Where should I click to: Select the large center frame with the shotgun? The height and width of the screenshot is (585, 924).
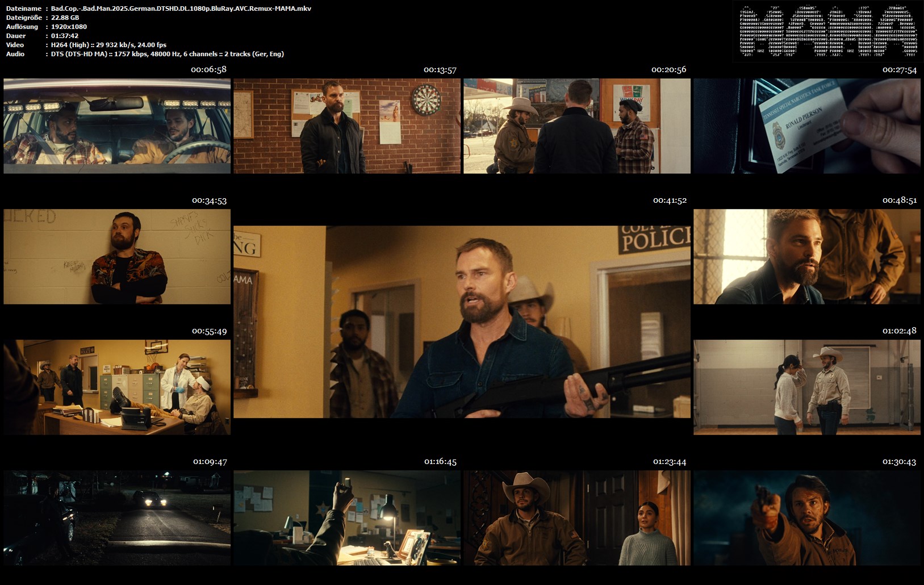coord(462,322)
